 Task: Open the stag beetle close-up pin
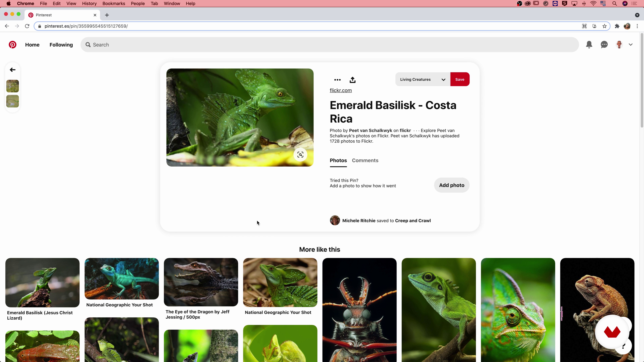[359, 310]
